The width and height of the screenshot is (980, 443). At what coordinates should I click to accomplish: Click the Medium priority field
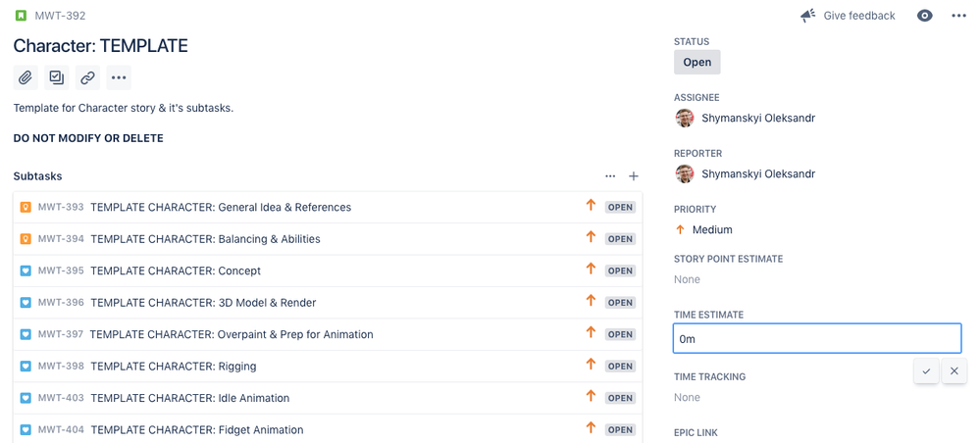(711, 229)
